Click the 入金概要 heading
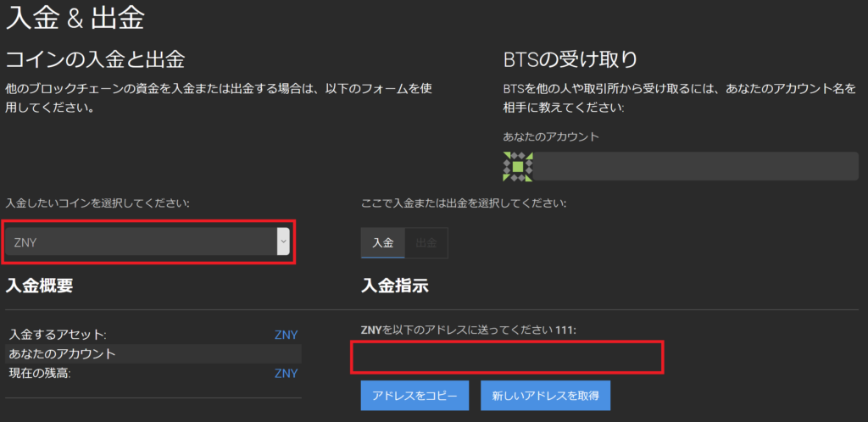 pos(39,286)
